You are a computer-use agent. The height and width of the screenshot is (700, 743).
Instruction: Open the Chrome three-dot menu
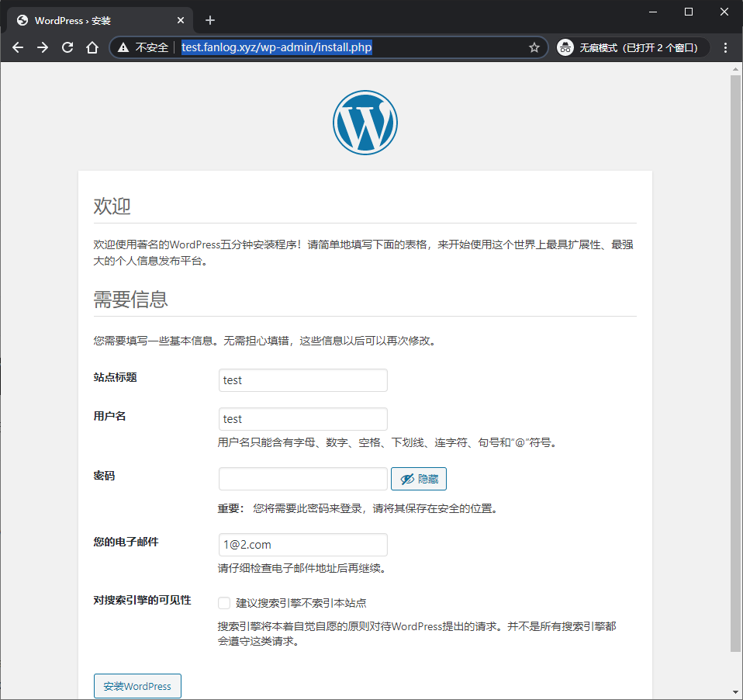pyautogui.click(x=725, y=47)
